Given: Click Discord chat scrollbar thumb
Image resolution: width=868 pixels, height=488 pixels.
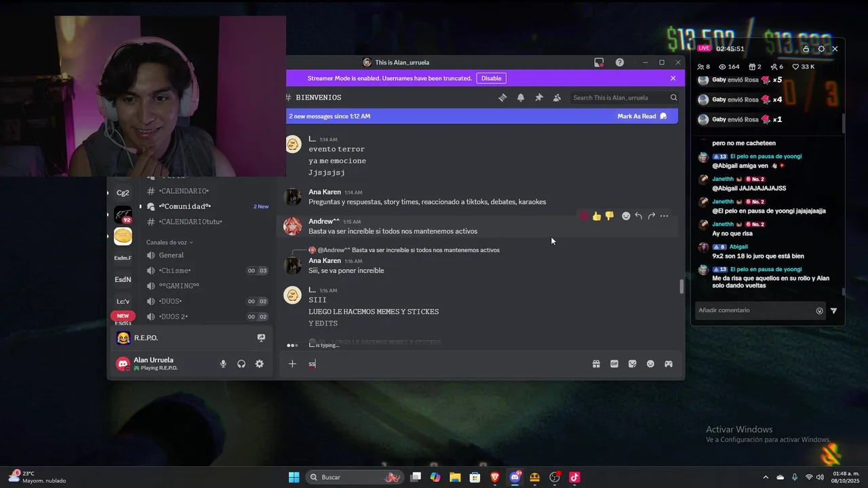Looking at the screenshot, I should pyautogui.click(x=682, y=286).
